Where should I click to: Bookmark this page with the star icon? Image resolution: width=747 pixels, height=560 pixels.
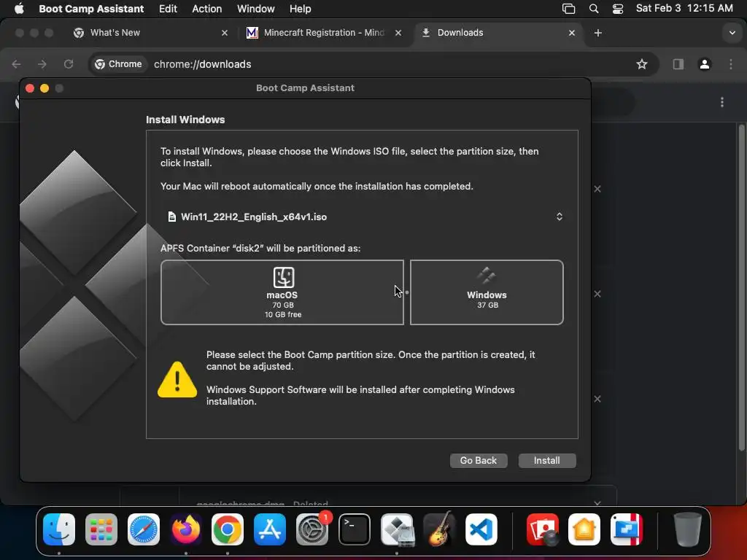pyautogui.click(x=642, y=64)
